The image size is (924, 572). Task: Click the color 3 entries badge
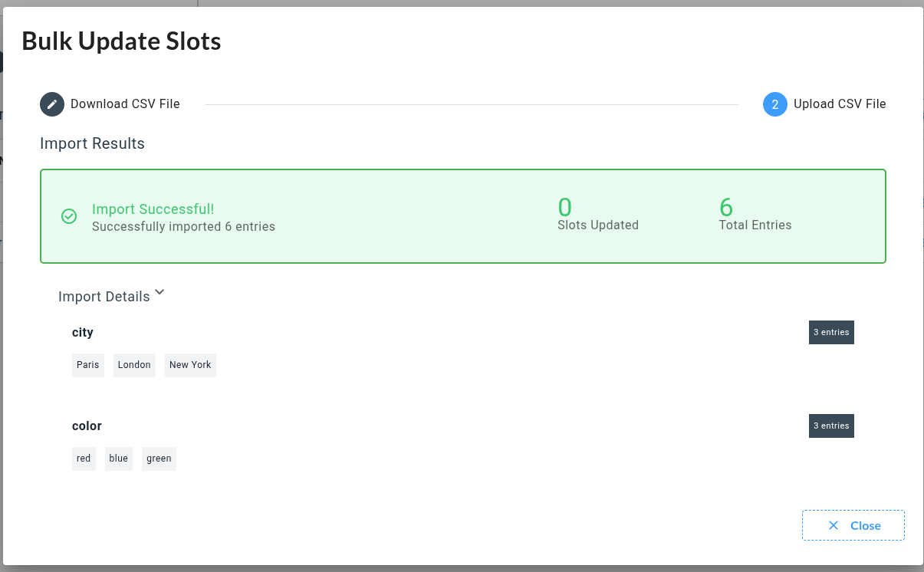pos(831,426)
